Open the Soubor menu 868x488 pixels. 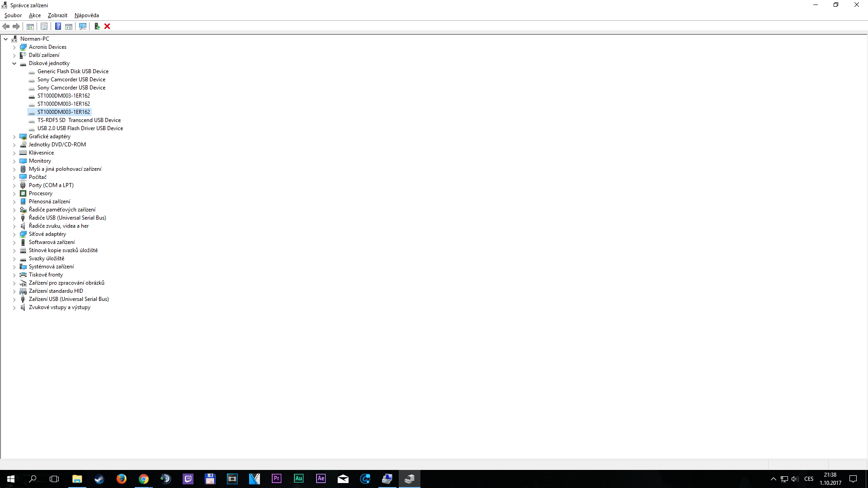13,15
